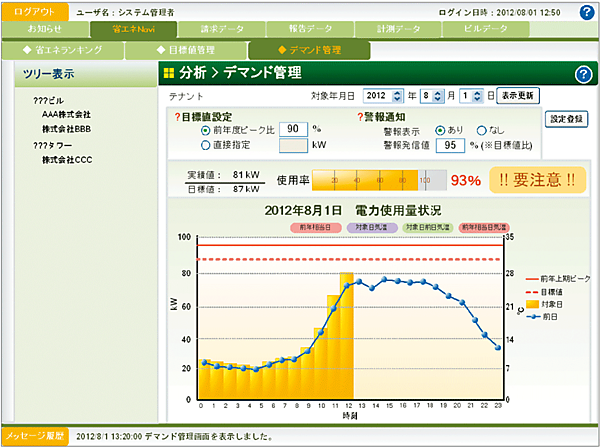Image resolution: width=600 pixels, height=448 pixels.
Task: Click the year stepper arrows beside 2012
Action: [x=397, y=96]
